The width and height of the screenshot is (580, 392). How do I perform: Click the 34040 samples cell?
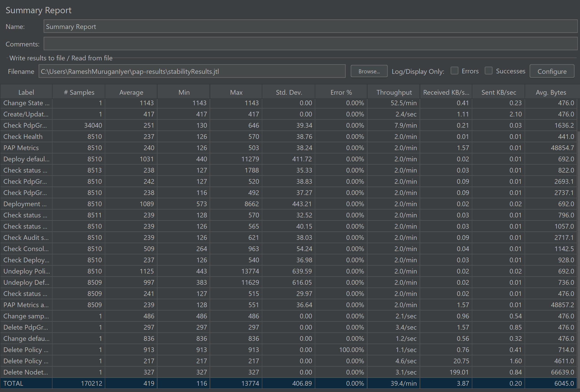pos(79,125)
